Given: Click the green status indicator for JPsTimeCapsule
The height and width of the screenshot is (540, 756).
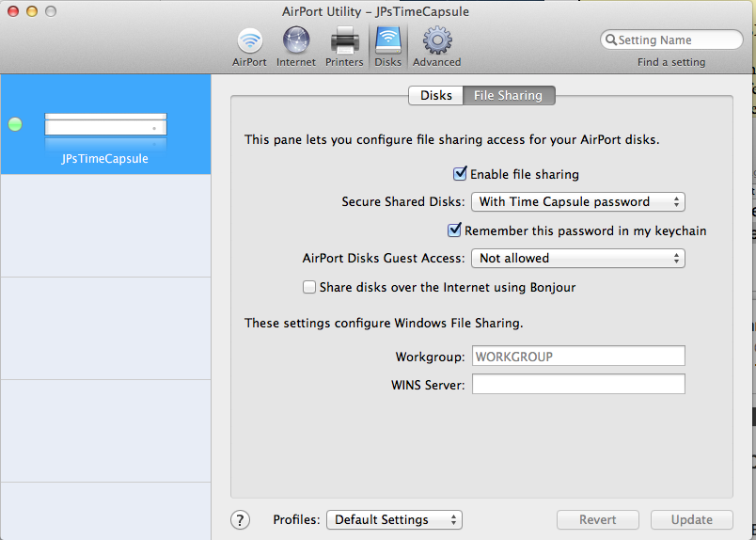Looking at the screenshot, I should pos(15,124).
